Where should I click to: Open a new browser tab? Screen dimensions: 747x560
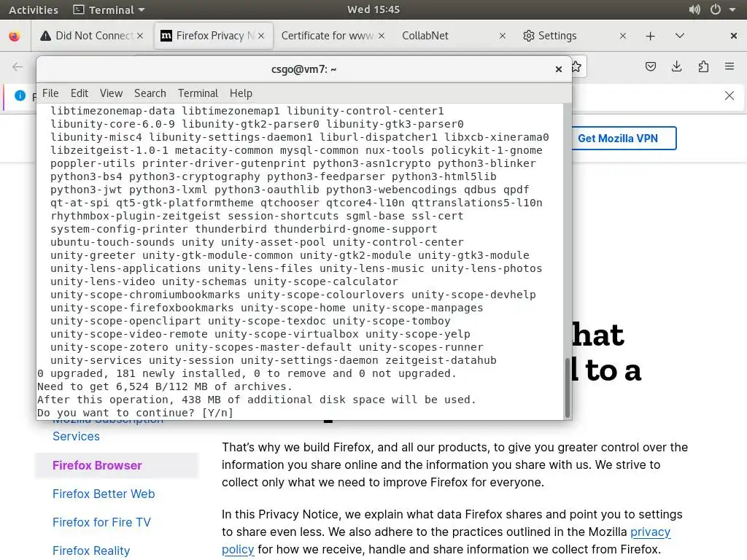click(x=650, y=36)
